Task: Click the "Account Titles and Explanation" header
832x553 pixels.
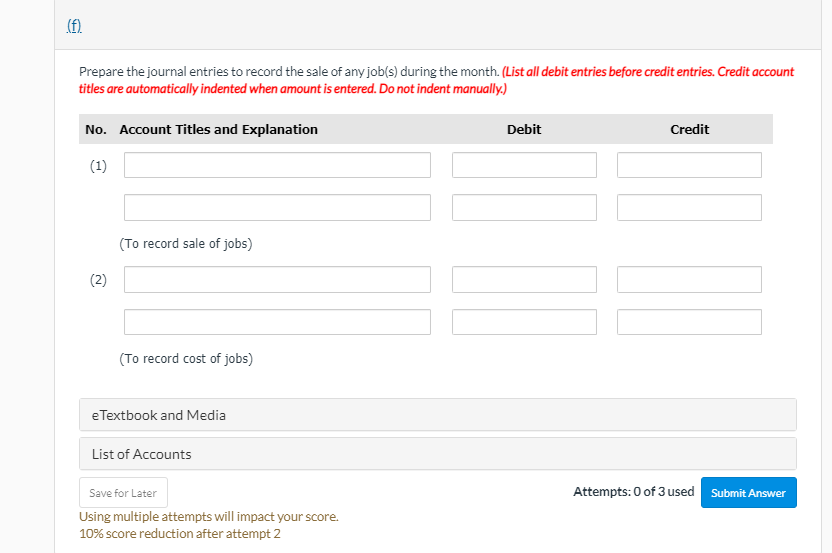Action: [x=219, y=129]
